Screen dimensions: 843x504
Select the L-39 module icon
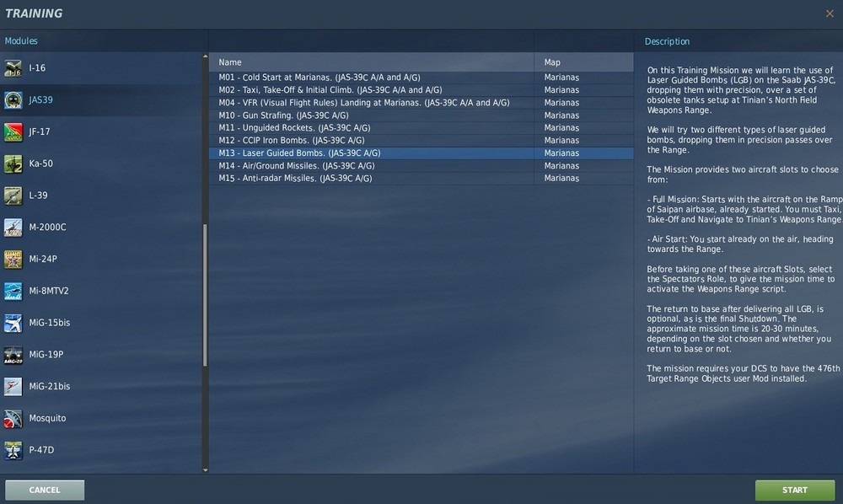[13, 196]
